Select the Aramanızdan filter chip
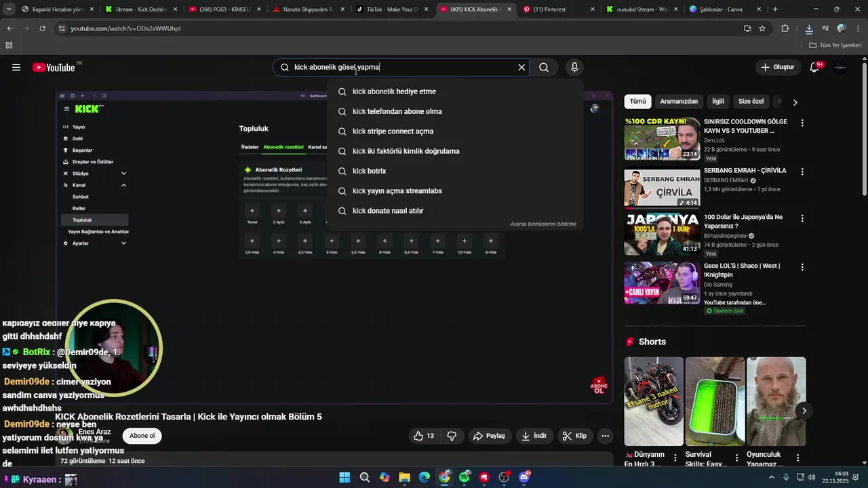This screenshot has height=488, width=868. click(679, 102)
